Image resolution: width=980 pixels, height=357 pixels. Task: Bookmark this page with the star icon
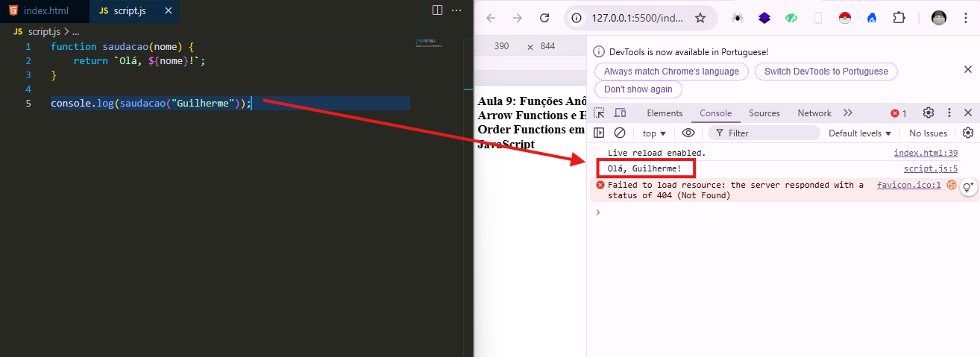pos(700,18)
